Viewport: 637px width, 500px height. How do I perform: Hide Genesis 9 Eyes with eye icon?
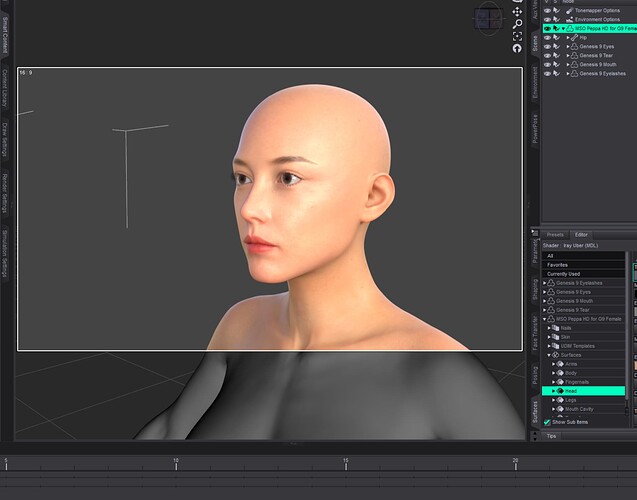coord(547,46)
